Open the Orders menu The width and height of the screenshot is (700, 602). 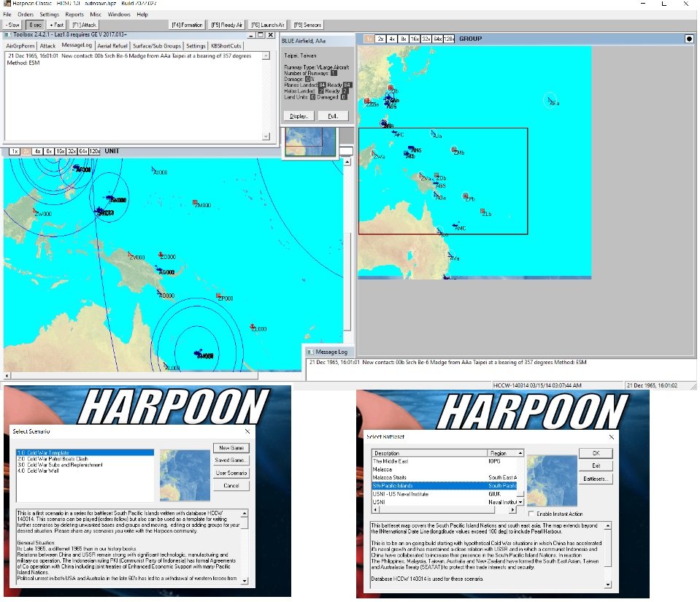click(26, 15)
